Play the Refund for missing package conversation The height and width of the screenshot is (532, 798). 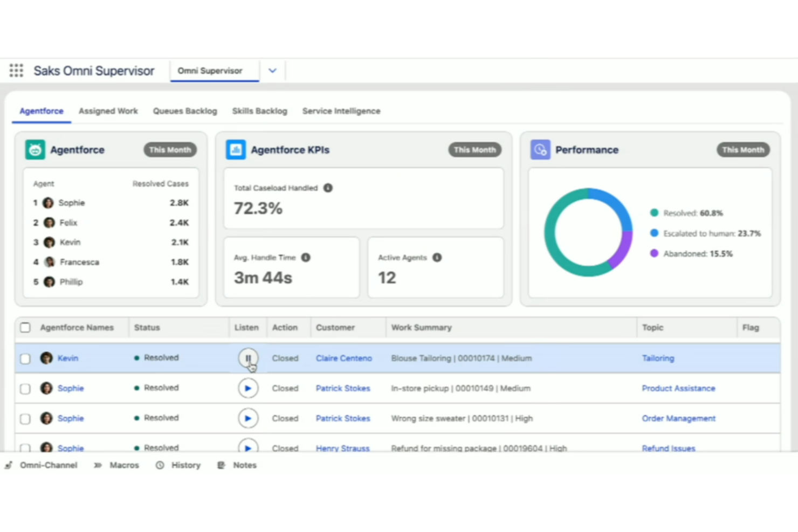(248, 447)
